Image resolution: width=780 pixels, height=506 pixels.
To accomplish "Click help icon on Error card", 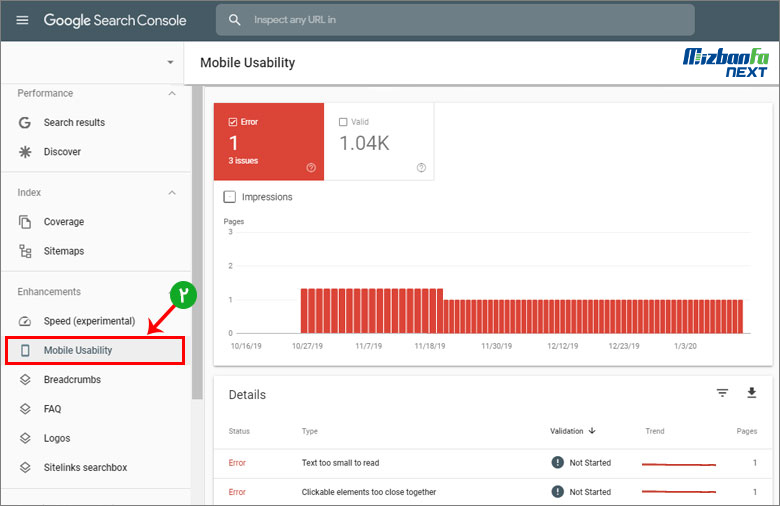I will point(311,168).
